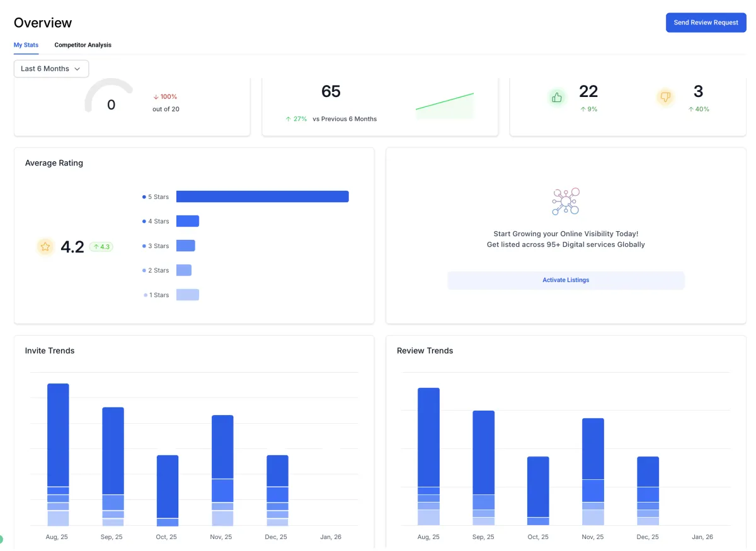
Task: Click the 9% increase indicator
Action: (588, 110)
